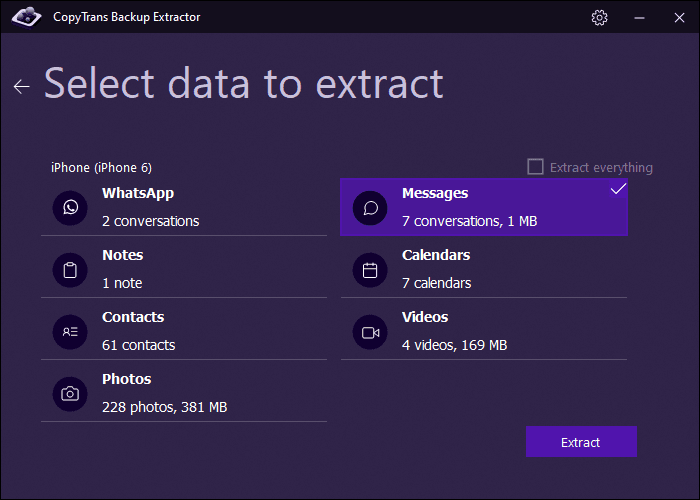Click the '228 photos, 381 MB' text
Image resolution: width=700 pixels, height=500 pixels.
tap(164, 407)
